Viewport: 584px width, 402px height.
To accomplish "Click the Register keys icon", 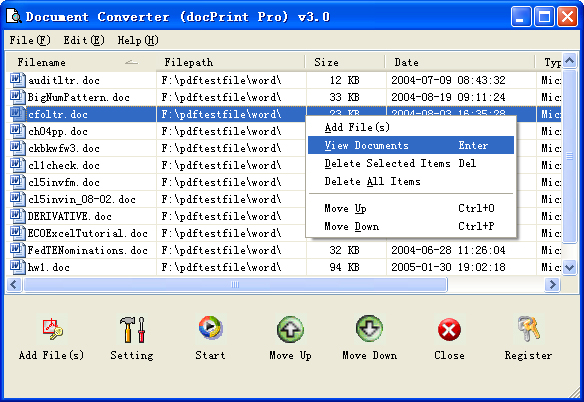I will pyautogui.click(x=529, y=329).
